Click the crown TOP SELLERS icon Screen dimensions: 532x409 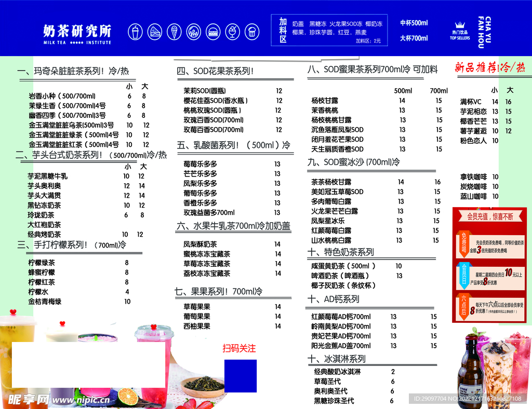460,31
